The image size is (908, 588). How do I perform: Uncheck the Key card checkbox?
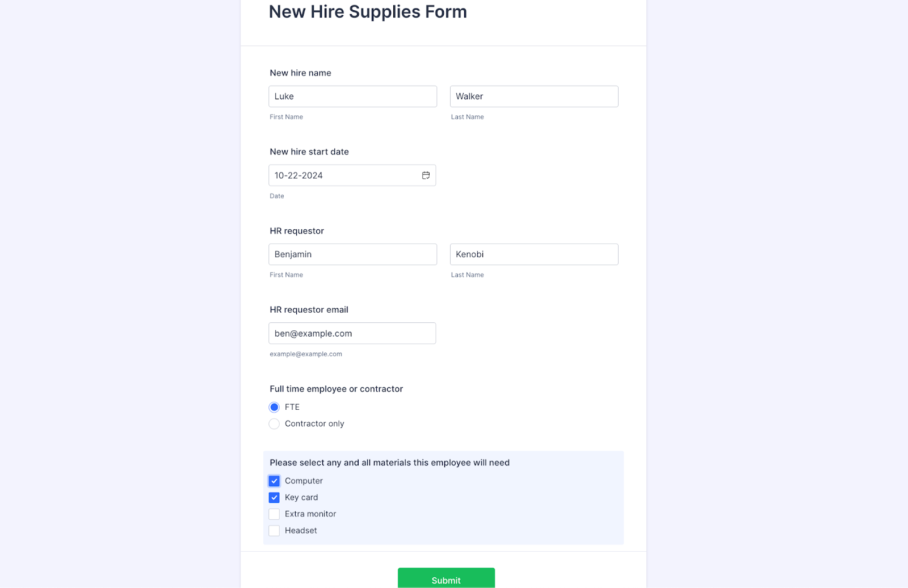point(274,498)
